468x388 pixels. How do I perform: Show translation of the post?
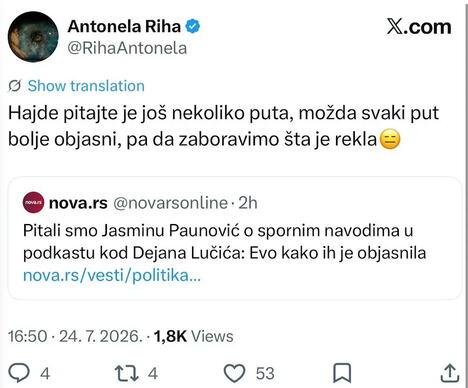click(86, 86)
